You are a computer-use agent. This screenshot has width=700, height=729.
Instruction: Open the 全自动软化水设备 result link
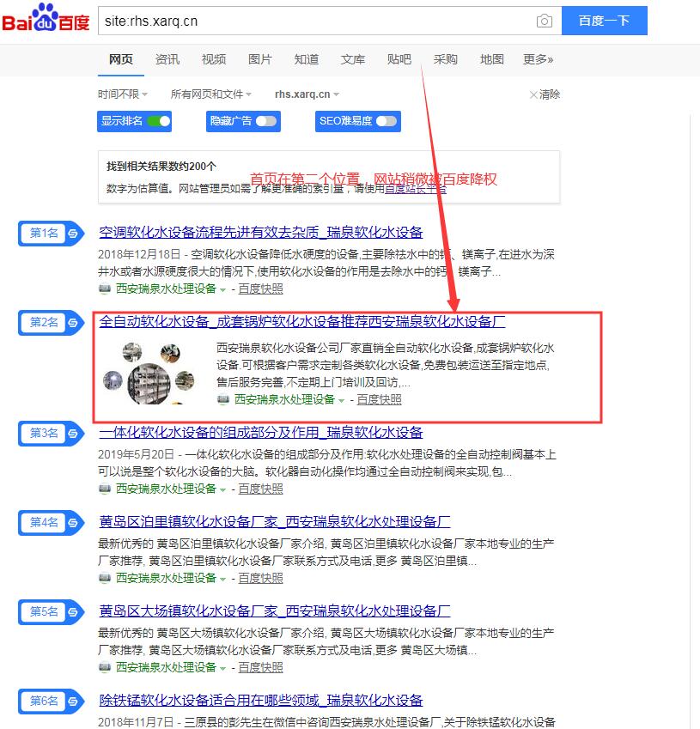(x=301, y=322)
